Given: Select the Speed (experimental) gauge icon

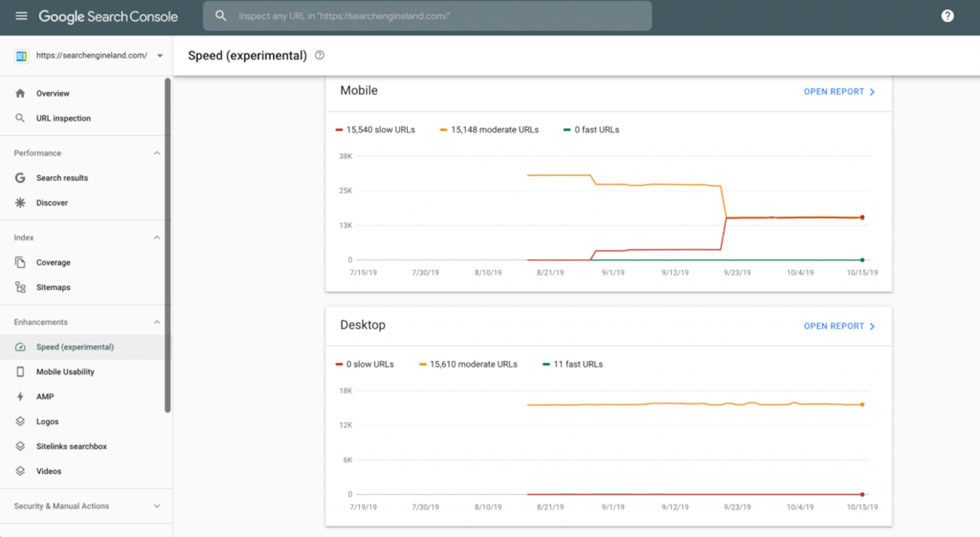Looking at the screenshot, I should click(x=21, y=347).
